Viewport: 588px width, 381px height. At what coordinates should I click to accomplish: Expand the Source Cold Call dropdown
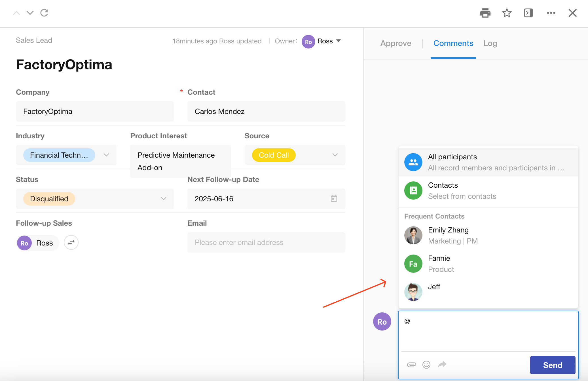coord(335,155)
